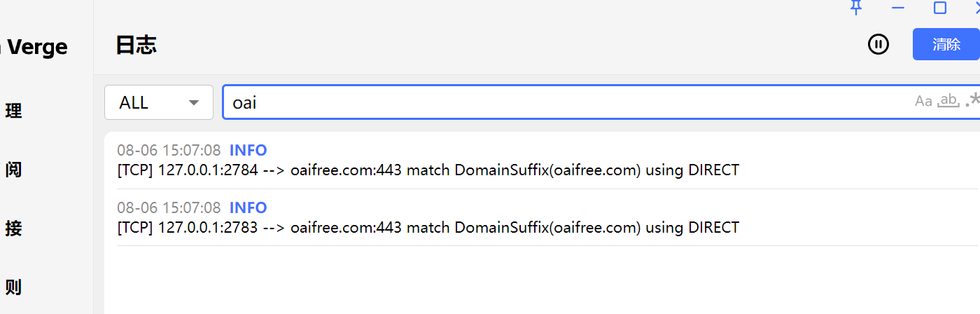This screenshot has width=980, height=314.
Task: Clear all logs with the 清除 button
Action: point(946,44)
